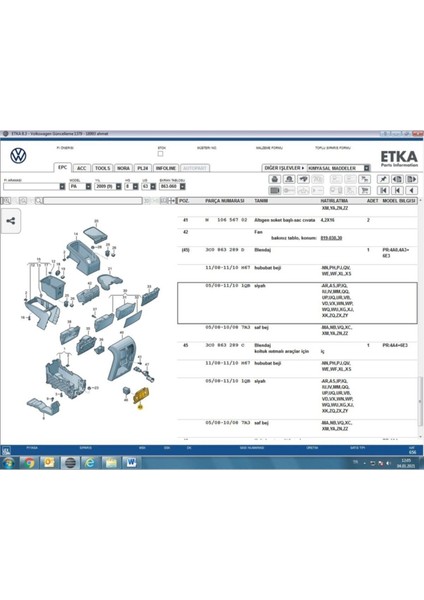The height and width of the screenshot is (600, 424).
Task: Select the INFOLINE tab
Action: click(x=165, y=168)
